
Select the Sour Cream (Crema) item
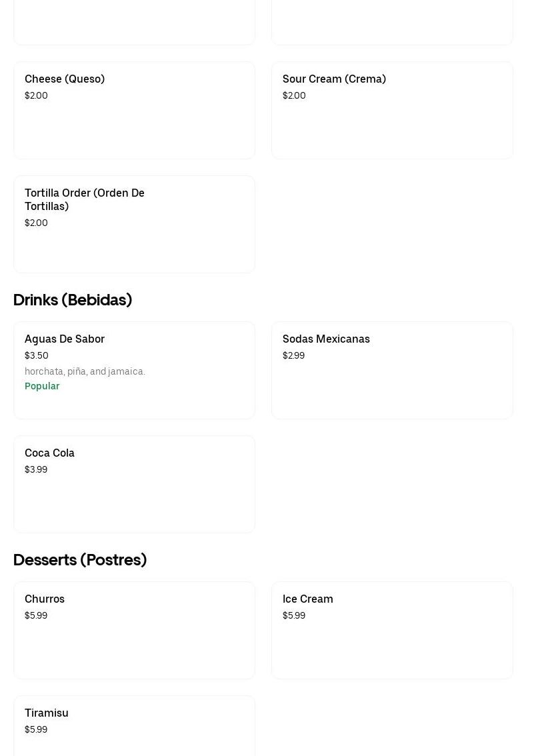tap(392, 111)
